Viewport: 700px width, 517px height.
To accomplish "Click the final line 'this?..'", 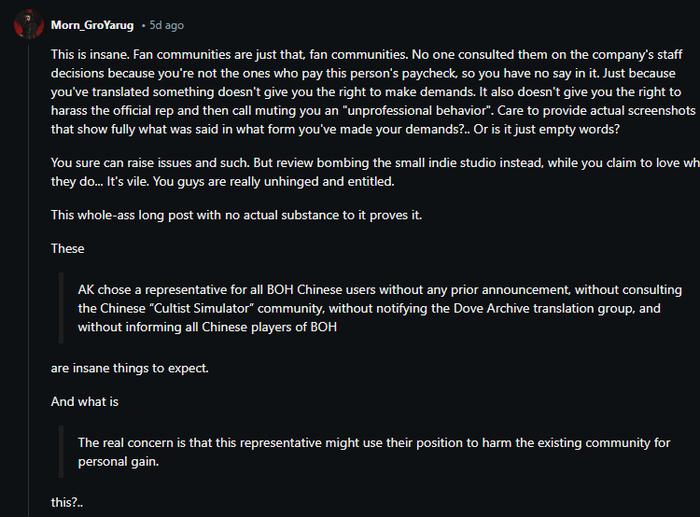I will tap(67, 502).
